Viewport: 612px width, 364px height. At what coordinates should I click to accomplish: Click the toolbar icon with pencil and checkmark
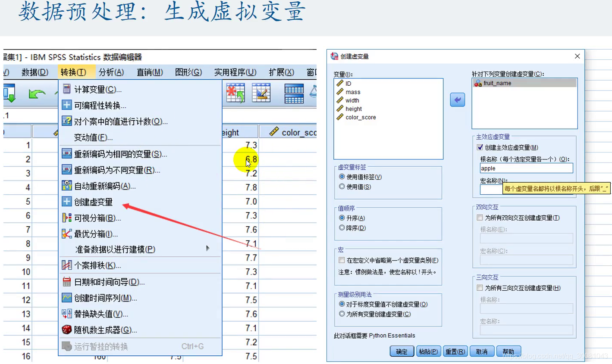[261, 93]
